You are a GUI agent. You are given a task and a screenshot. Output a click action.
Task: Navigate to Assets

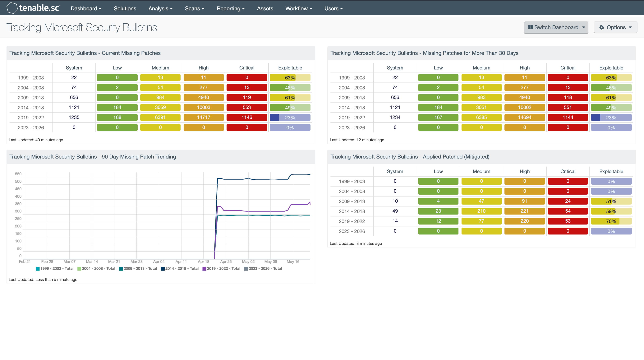click(265, 8)
